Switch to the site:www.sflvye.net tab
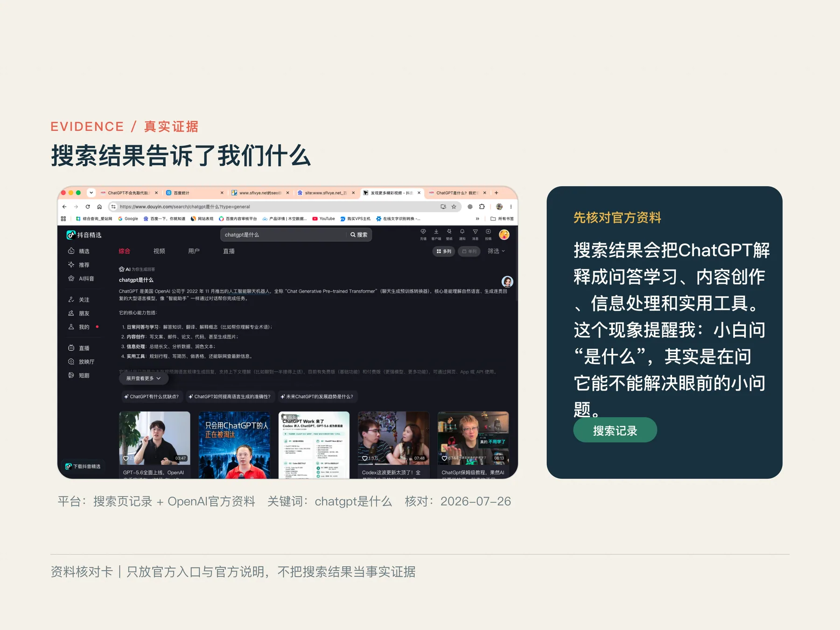Screen dimensions: 840x630 [326, 193]
